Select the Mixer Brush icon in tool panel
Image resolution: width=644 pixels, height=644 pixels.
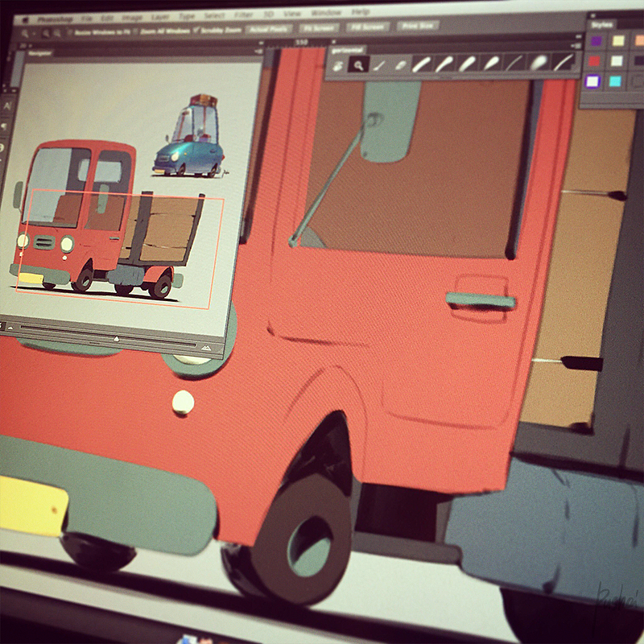tap(337, 66)
